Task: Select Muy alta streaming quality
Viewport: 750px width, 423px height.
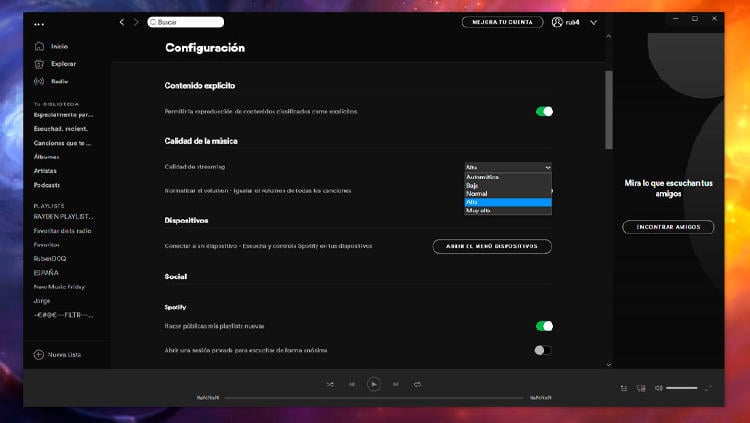Action: point(508,211)
